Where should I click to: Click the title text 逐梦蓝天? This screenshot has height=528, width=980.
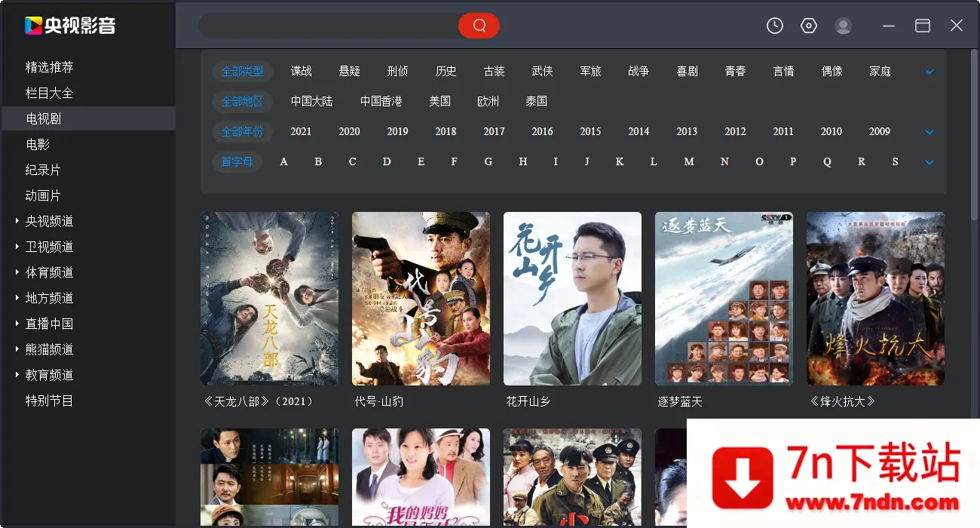coord(680,401)
